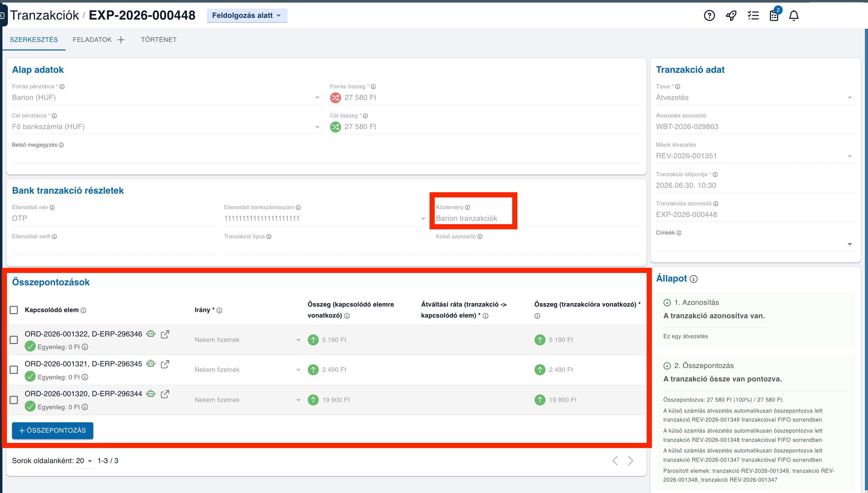Expand the Címkék dropdown

(x=849, y=244)
